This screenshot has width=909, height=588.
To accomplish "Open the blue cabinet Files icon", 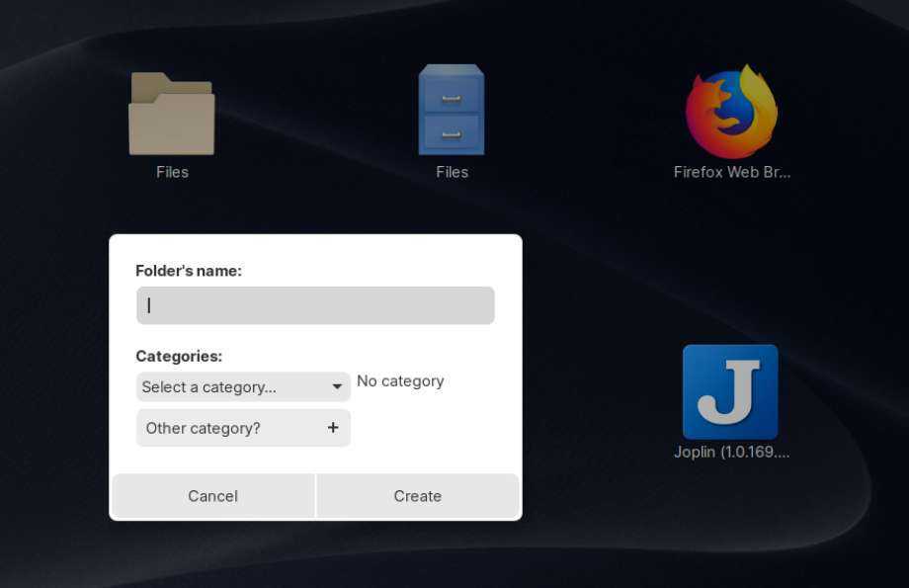I will [x=452, y=110].
